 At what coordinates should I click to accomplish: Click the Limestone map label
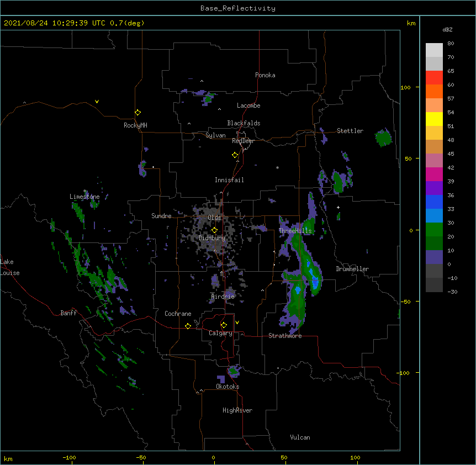pos(84,197)
